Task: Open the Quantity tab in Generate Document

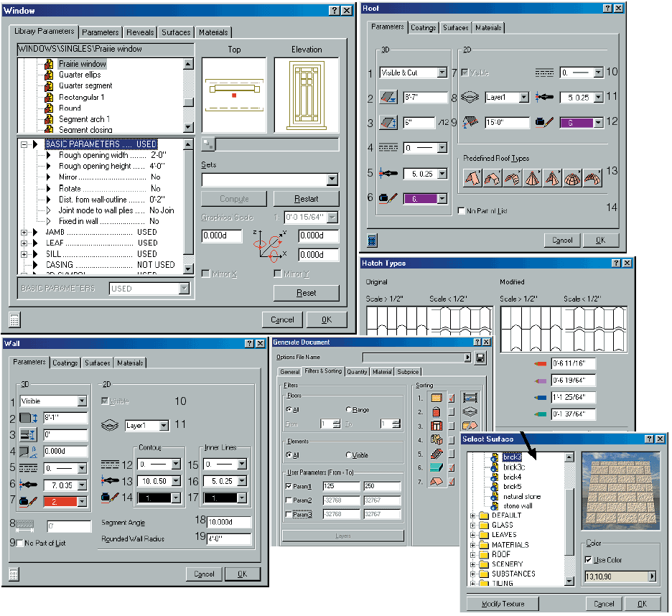Action: point(357,372)
